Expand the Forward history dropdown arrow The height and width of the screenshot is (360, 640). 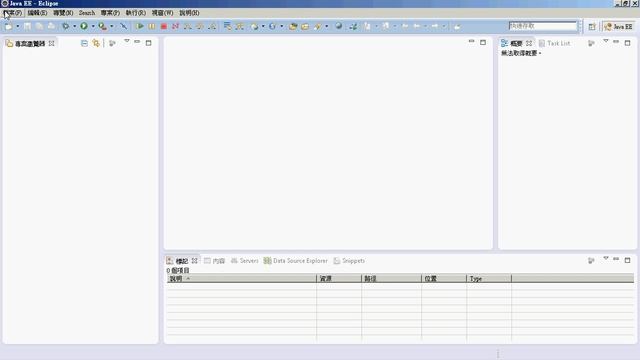[x=444, y=27]
